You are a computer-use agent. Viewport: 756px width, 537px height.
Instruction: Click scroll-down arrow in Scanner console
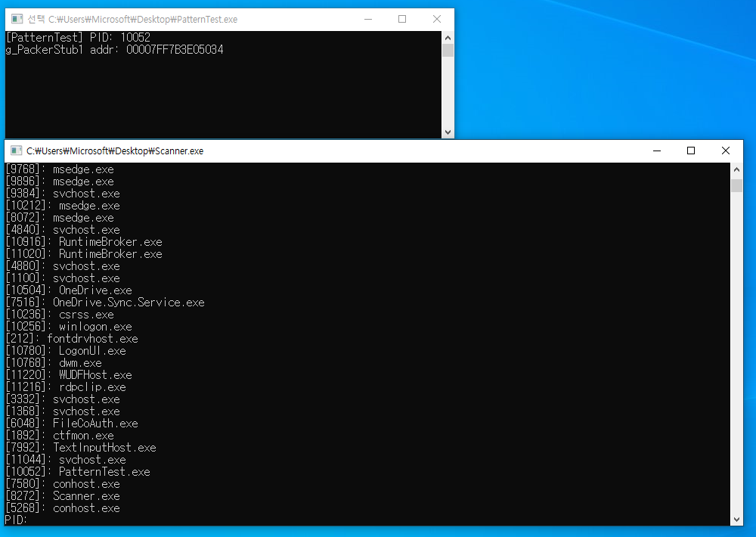point(737,519)
